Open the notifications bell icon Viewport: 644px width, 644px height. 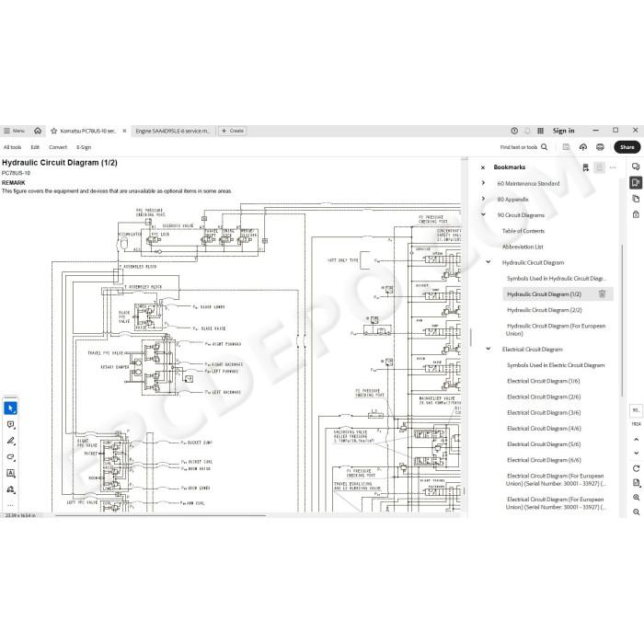pyautogui.click(x=527, y=131)
